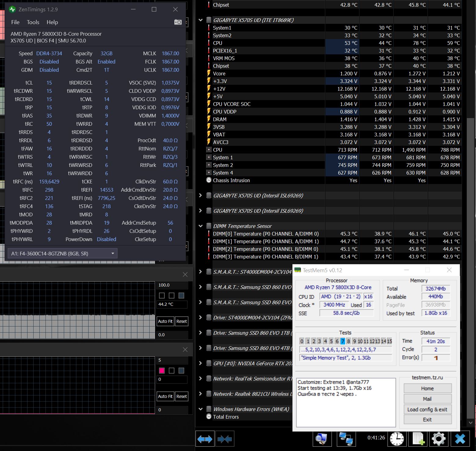Click the thermometer icon beside PCIEX16_1
The height and width of the screenshot is (451, 476).
tap(209, 51)
